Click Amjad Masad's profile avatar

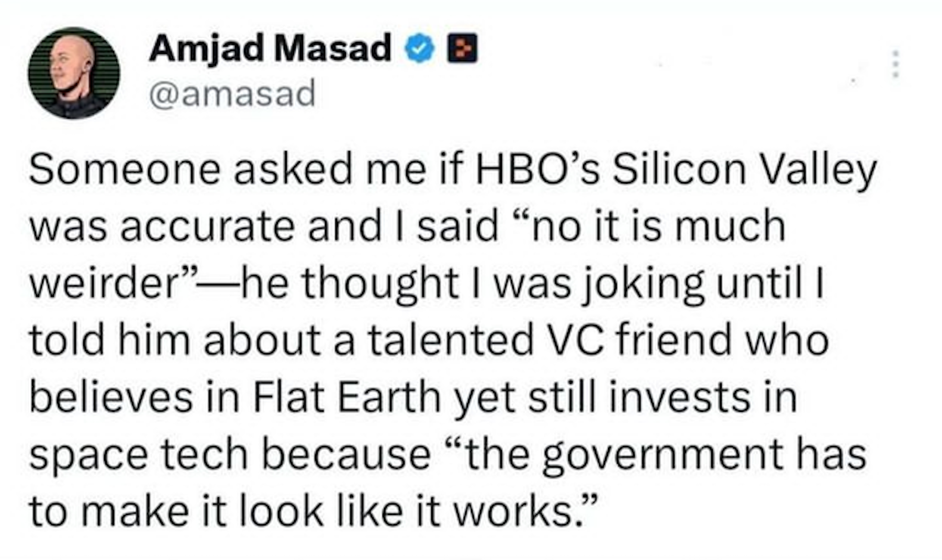[74, 73]
